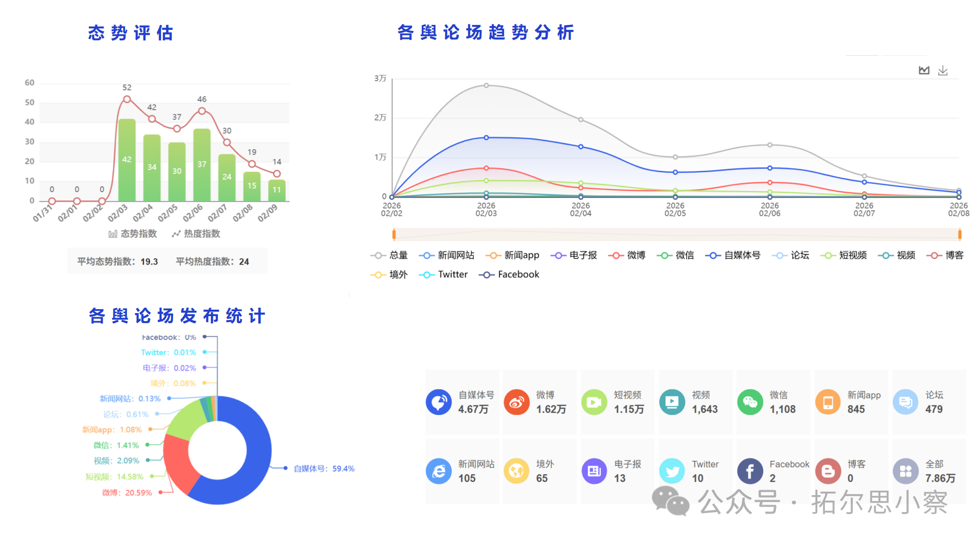This screenshot has width=980, height=542.
Task: Click the chart type switch icon
Action: 924,70
